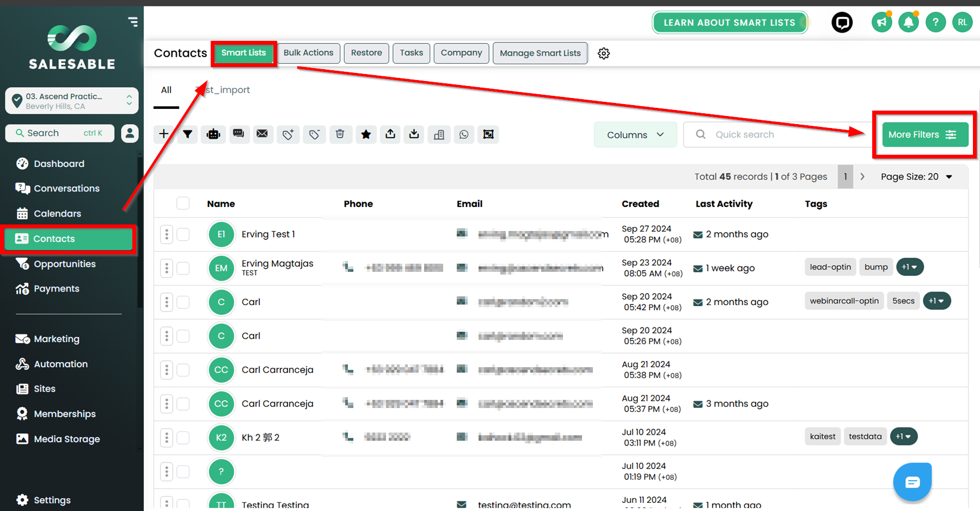980x511 pixels.
Task: Collapse the sidebar menu icon
Action: 133,22
